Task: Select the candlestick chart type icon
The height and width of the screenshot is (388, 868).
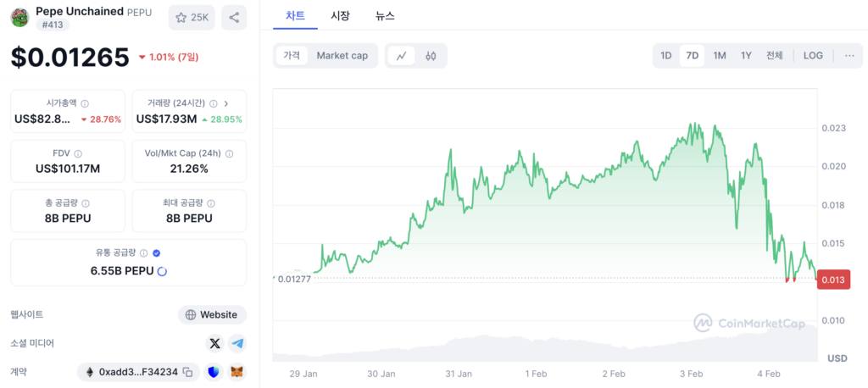Action: (x=431, y=55)
